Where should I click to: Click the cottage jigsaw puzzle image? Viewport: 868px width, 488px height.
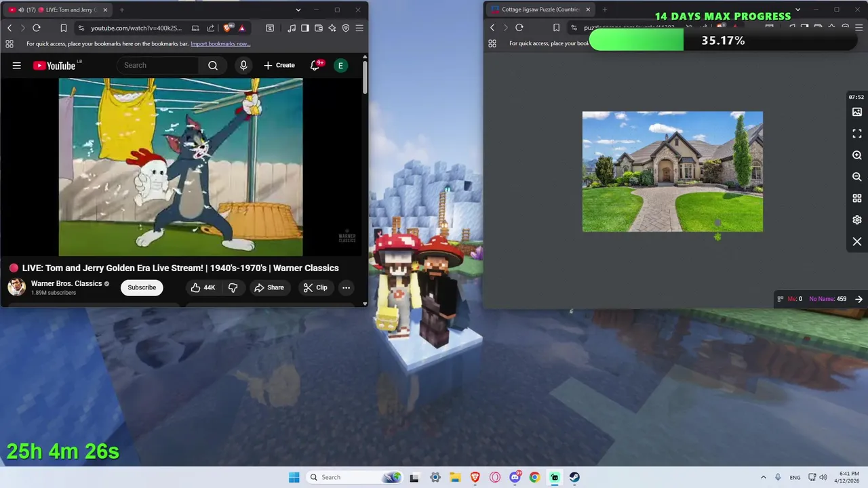(673, 171)
